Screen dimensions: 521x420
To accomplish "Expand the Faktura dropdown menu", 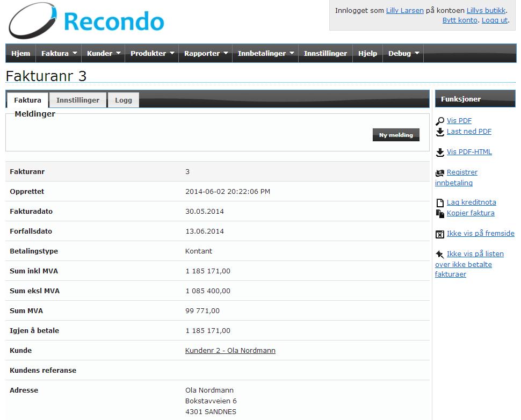I will click(59, 53).
